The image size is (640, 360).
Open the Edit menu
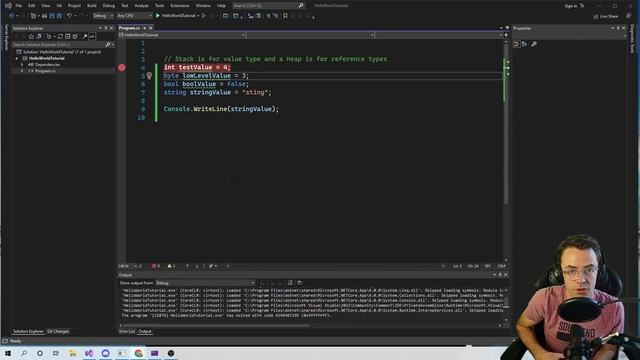(31, 6)
